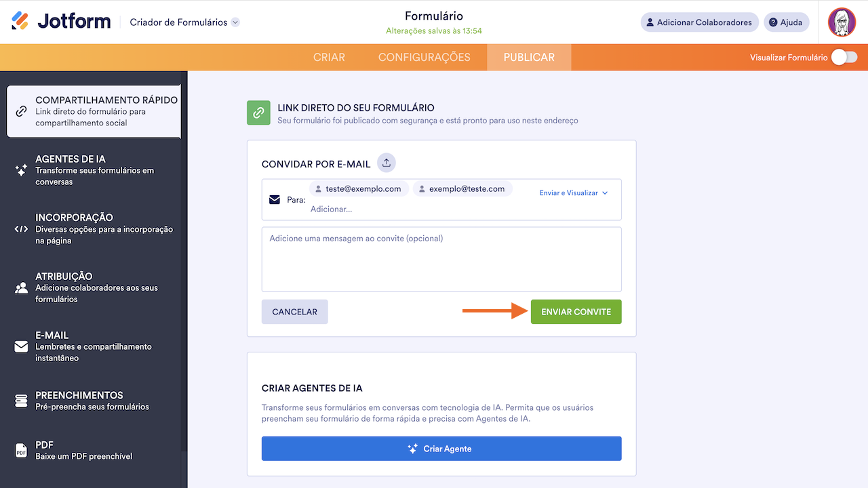Screen dimensions: 868x488
Task: Open the E-mail reminders sidebar section
Action: click(94, 346)
